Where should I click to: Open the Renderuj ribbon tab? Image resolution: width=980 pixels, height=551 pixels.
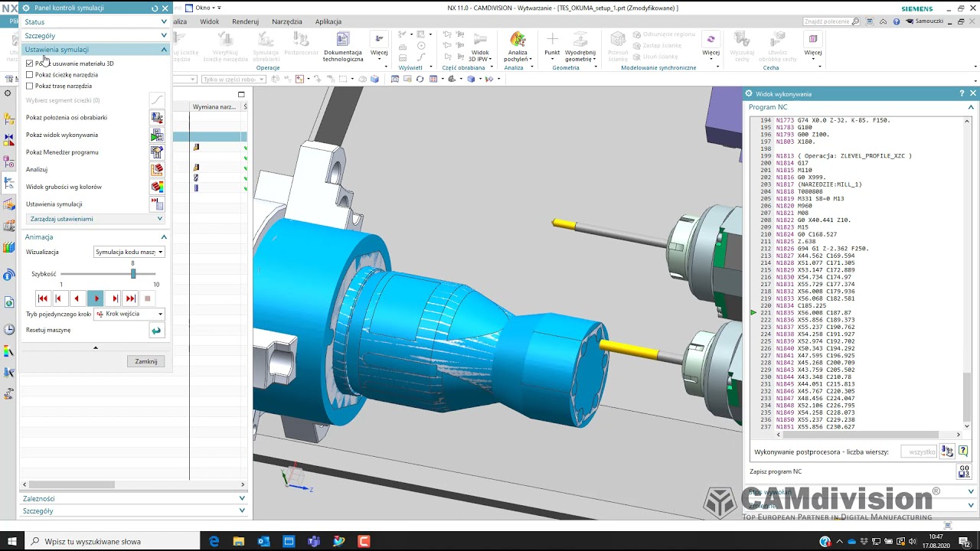245,21
